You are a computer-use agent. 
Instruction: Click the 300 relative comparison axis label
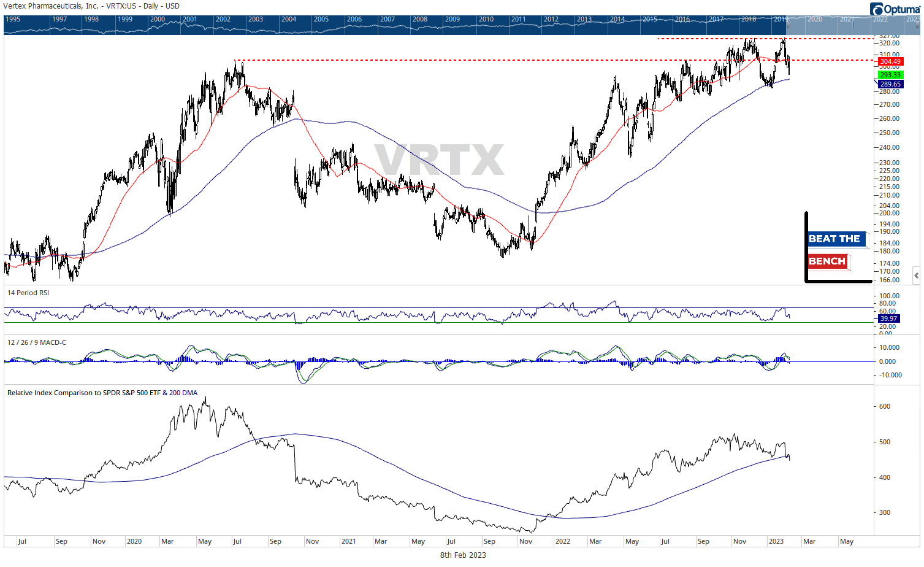click(885, 512)
